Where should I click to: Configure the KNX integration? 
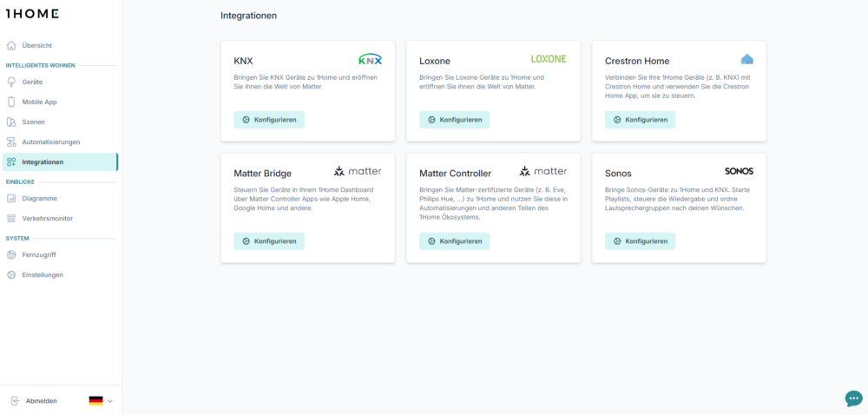coord(269,120)
